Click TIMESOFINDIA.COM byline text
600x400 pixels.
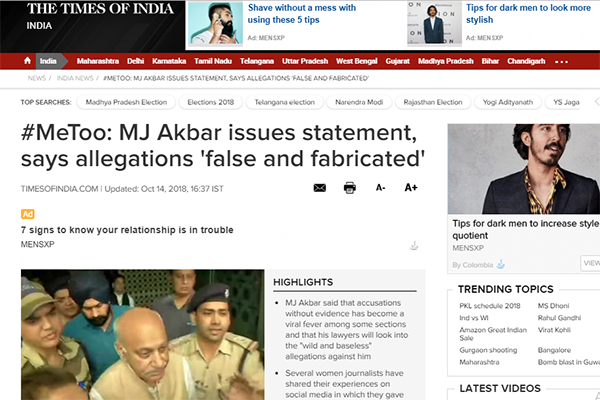pyautogui.click(x=59, y=189)
